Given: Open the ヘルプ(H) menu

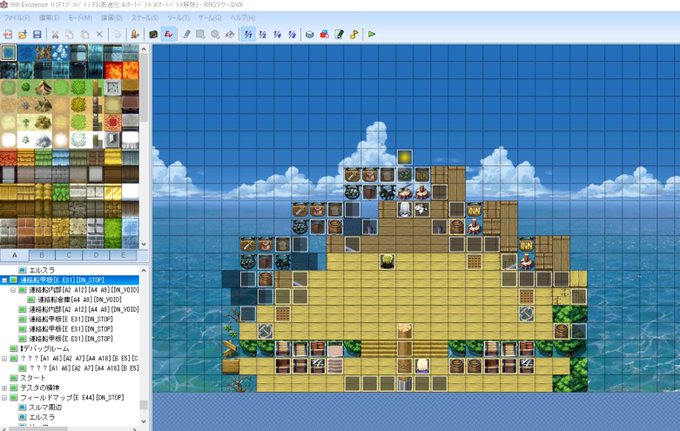Looking at the screenshot, I should (x=243, y=18).
